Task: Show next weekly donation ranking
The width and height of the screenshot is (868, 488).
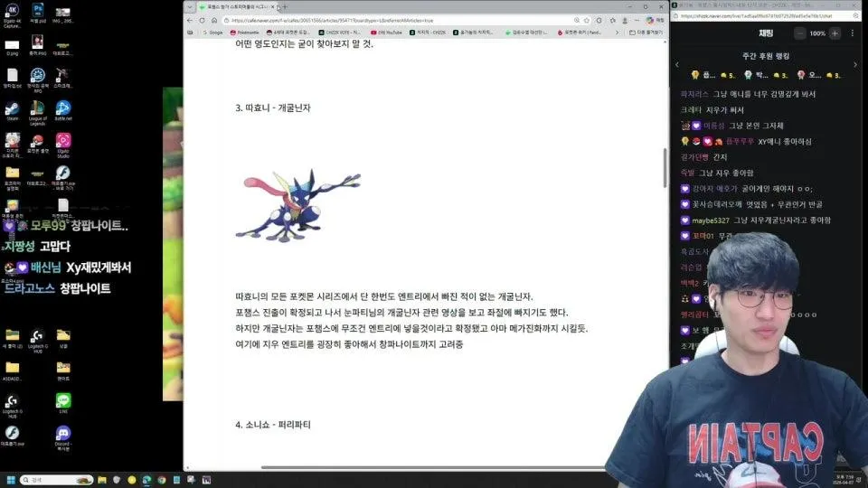Action: [x=855, y=65]
